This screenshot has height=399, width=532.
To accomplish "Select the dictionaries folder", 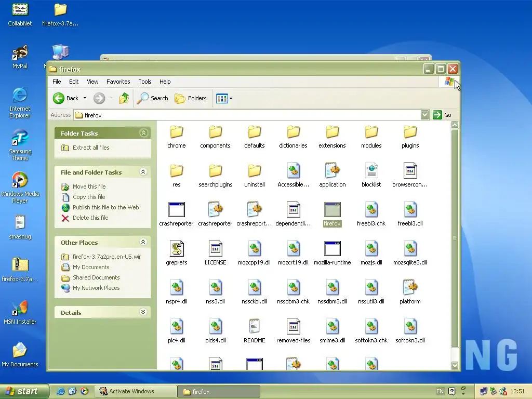I will pos(293,137).
